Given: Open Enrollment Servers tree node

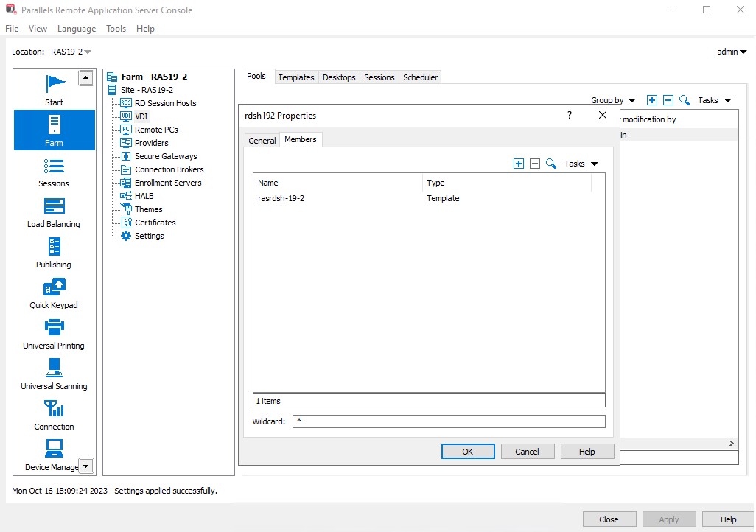Looking at the screenshot, I should click(x=161, y=183).
